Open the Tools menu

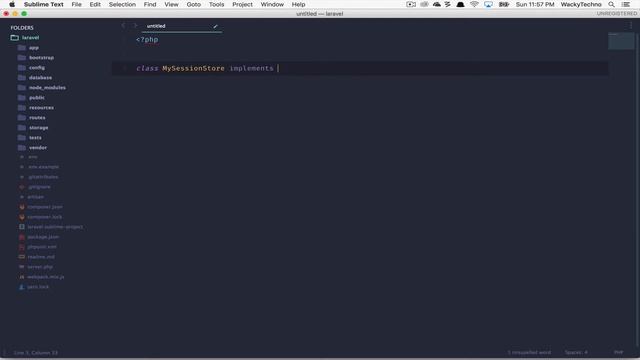(216, 4)
